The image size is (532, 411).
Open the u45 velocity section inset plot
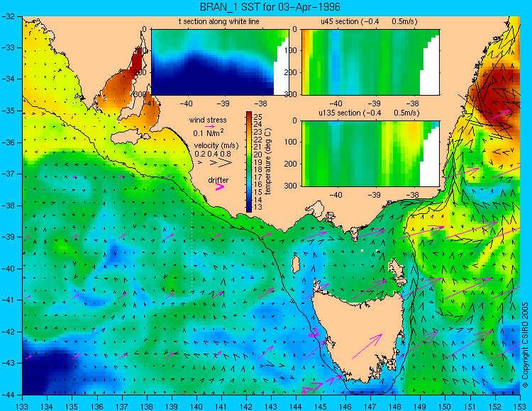(x=370, y=62)
